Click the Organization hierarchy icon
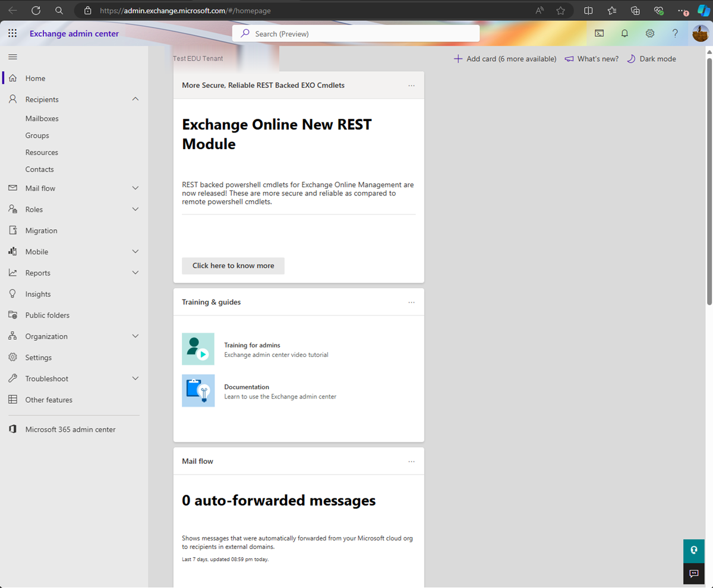The width and height of the screenshot is (713, 588). coord(12,336)
